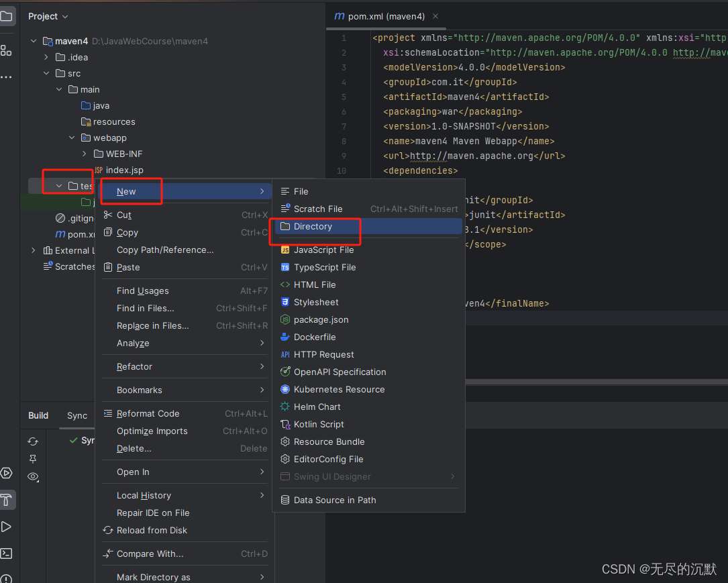Click the Data Source in Path database icon
The height and width of the screenshot is (583, 728).
285,500
